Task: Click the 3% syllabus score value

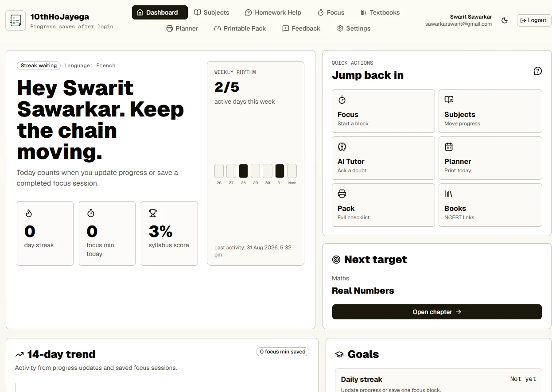Action: point(161,231)
